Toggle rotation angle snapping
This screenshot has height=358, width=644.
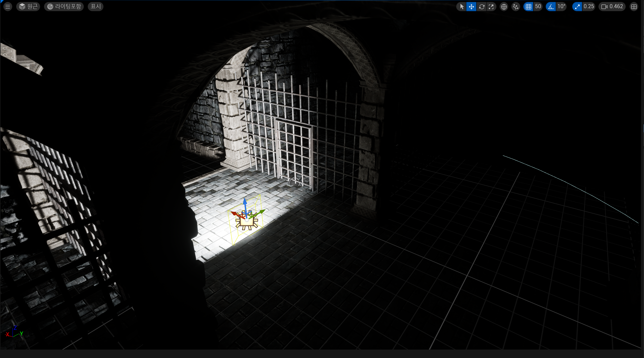pos(551,7)
